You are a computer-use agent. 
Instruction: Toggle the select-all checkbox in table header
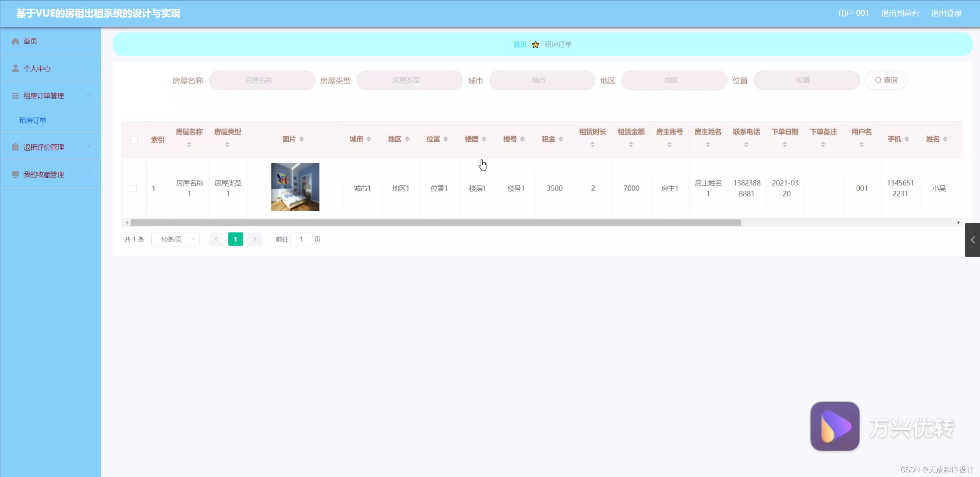click(134, 140)
